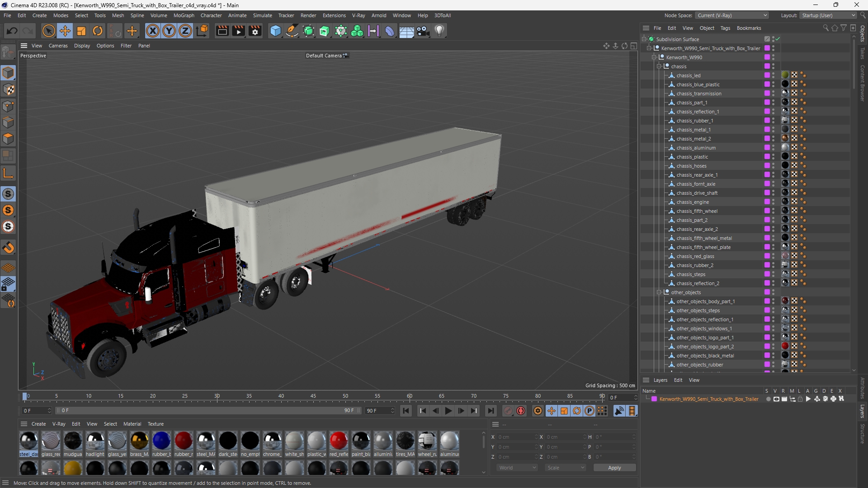Viewport: 868px width, 488px height.
Task: Toggle Z axis lock
Action: pos(185,31)
